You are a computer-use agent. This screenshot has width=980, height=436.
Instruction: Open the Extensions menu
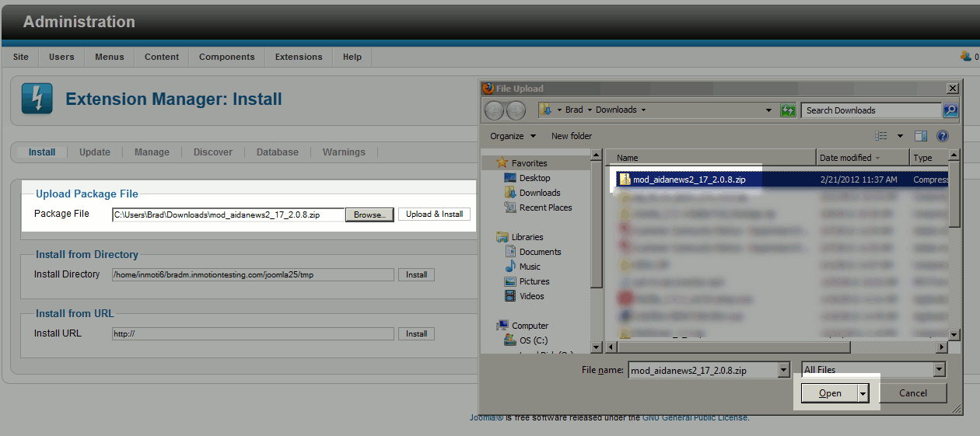(x=299, y=57)
